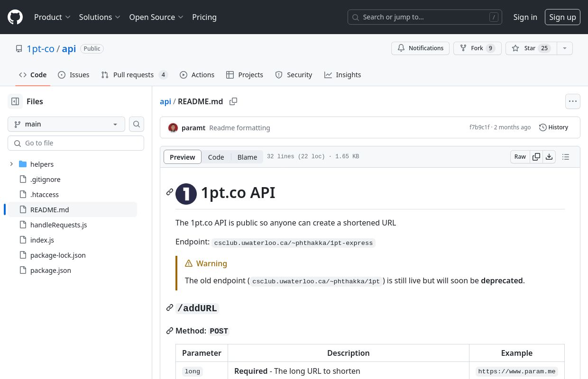Image resolution: width=588 pixels, height=379 pixels.
Task: Click the api breadcrumb link
Action: tap(165, 101)
